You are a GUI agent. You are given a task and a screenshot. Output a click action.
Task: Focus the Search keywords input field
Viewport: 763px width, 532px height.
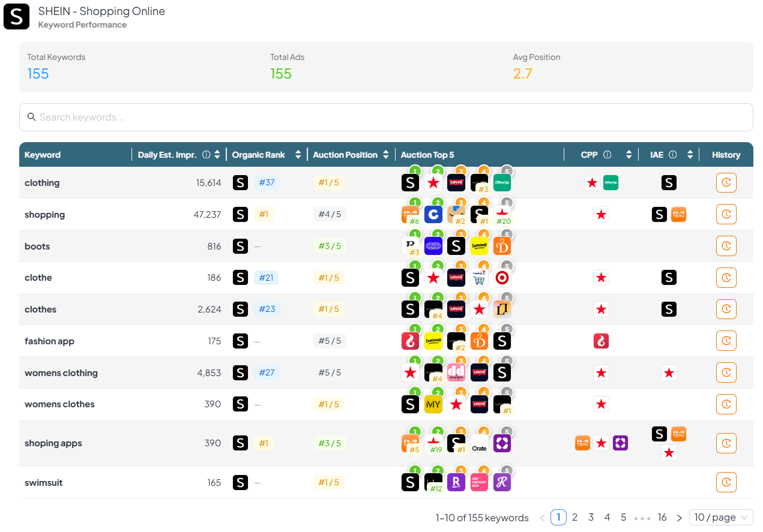[x=386, y=117]
